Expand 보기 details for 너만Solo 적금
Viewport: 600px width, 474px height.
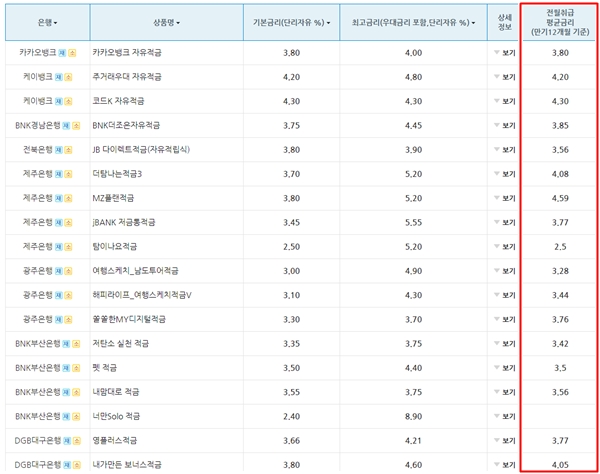pos(505,416)
